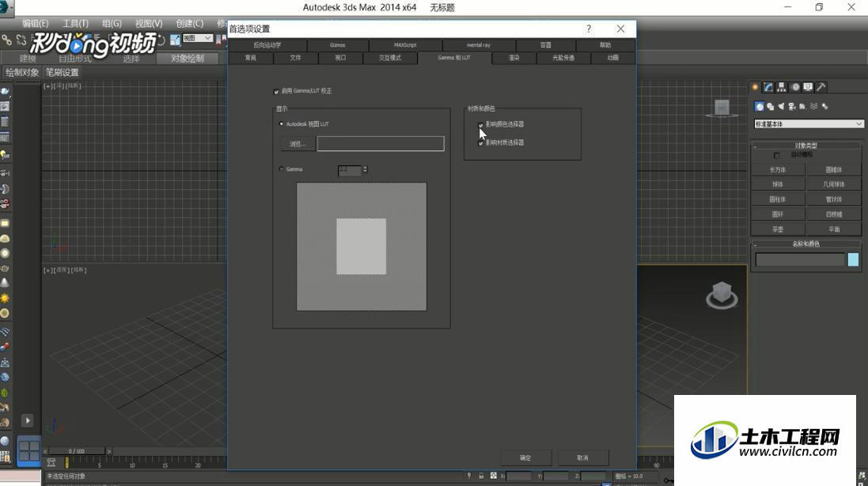The height and width of the screenshot is (486, 868).
Task: Click the 确定 button
Action: pyautogui.click(x=526, y=458)
